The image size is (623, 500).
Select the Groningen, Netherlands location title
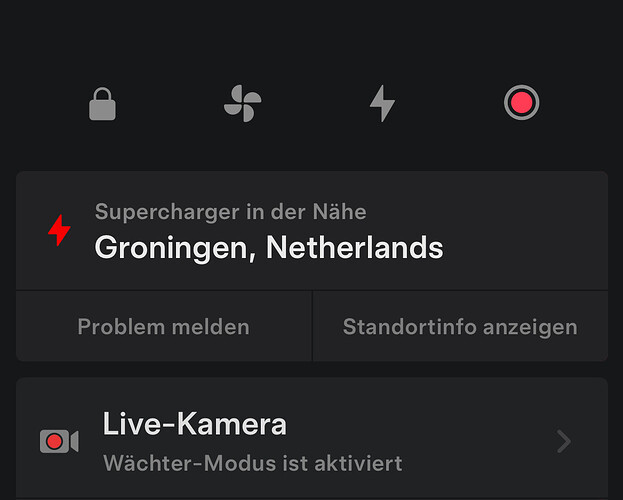pos(269,248)
